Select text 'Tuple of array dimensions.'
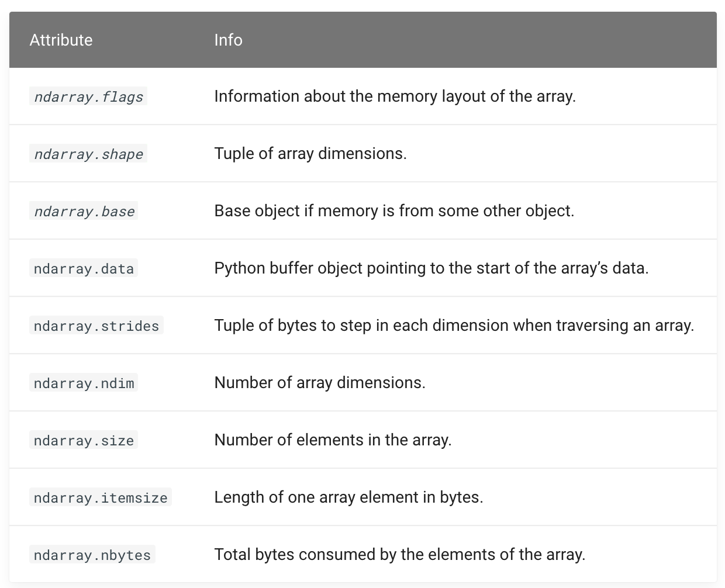Image resolution: width=725 pixels, height=588 pixels. 310,153
